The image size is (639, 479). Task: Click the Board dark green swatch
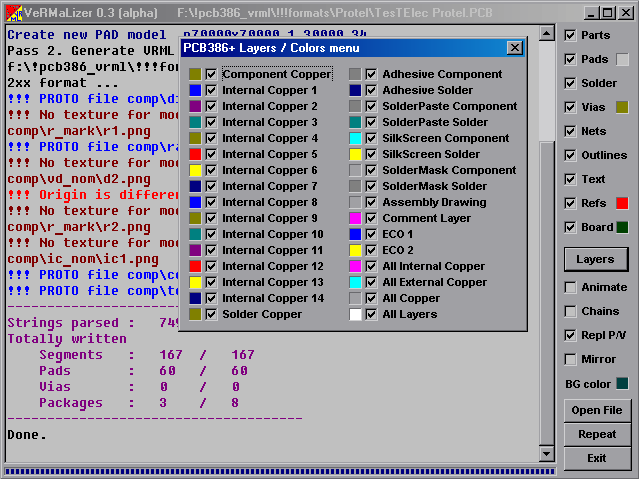622,227
